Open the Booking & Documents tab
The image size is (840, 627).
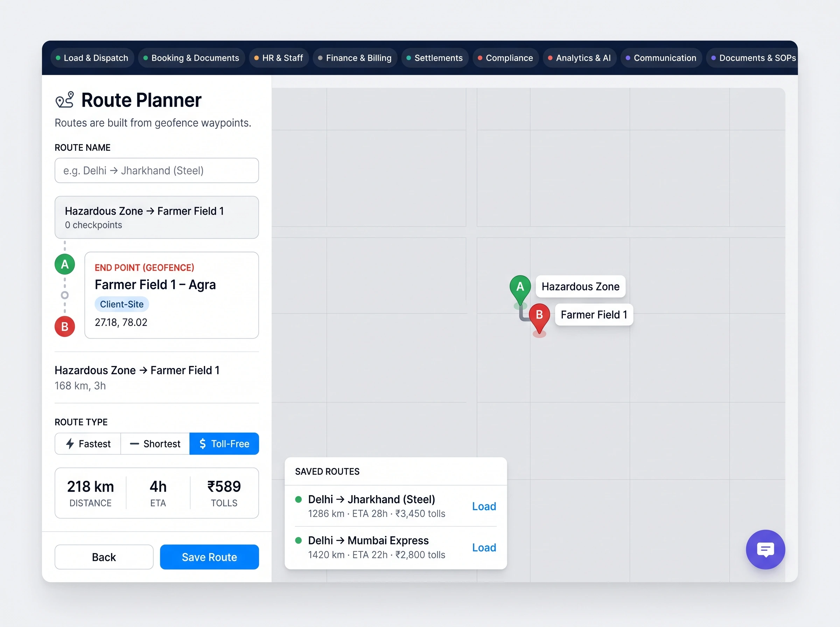point(191,58)
